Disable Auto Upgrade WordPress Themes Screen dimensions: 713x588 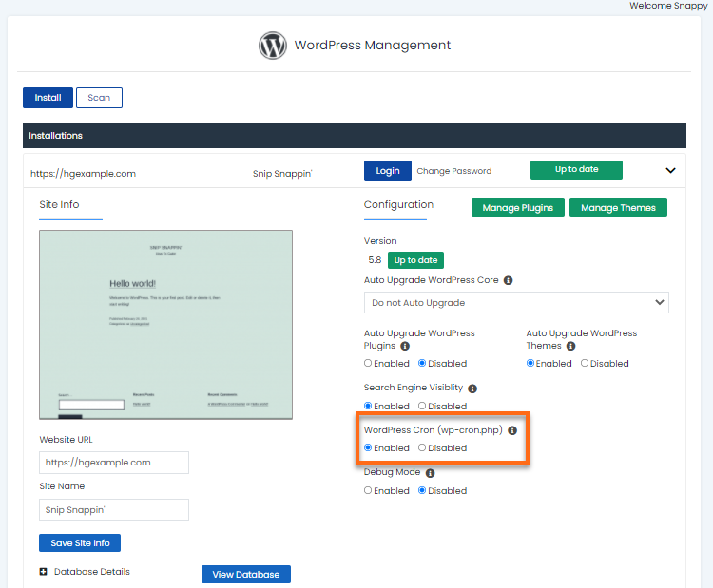click(x=585, y=363)
